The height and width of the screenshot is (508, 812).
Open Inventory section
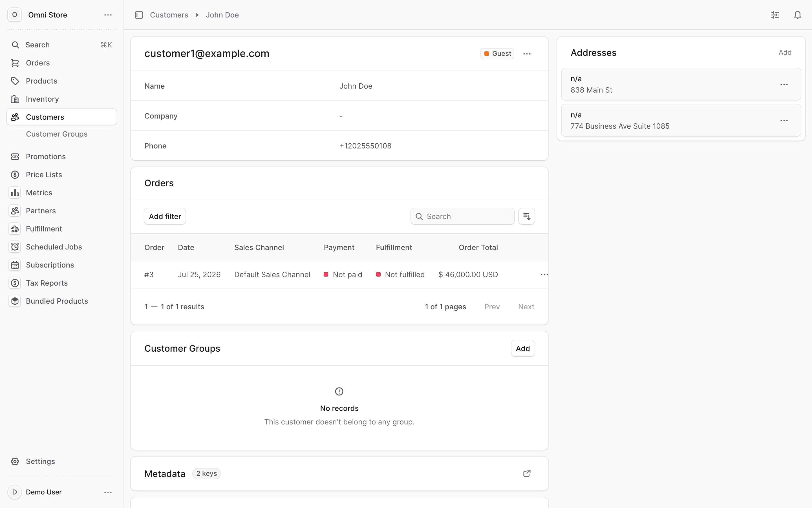point(62,99)
